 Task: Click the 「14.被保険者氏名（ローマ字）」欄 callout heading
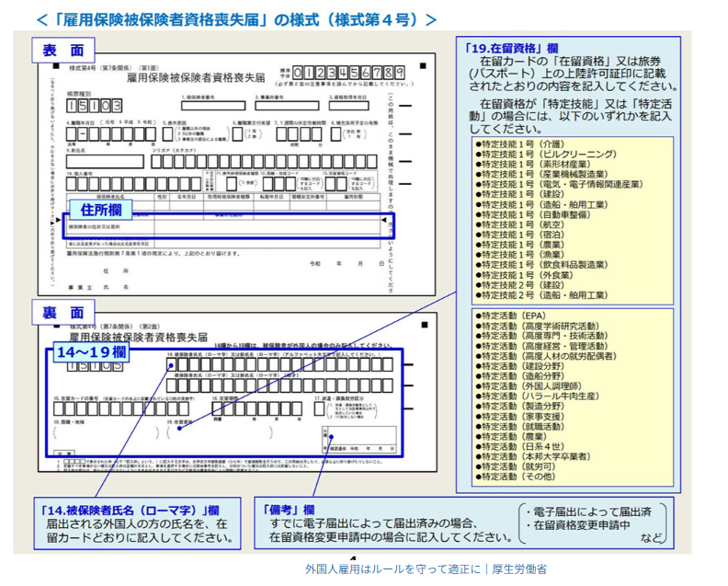click(x=130, y=510)
